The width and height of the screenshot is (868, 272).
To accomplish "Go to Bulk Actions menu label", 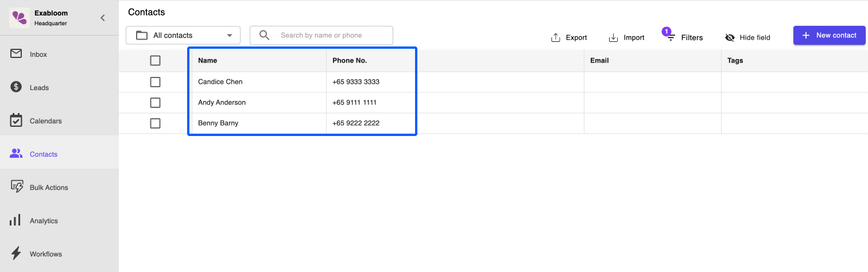I will 49,188.
